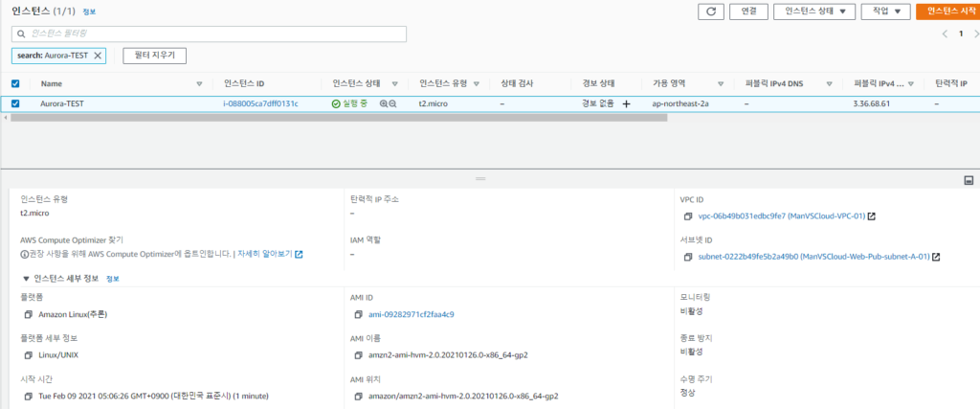
Task: Collapse the 인스턴스 세부 정보 section
Action: point(26,279)
